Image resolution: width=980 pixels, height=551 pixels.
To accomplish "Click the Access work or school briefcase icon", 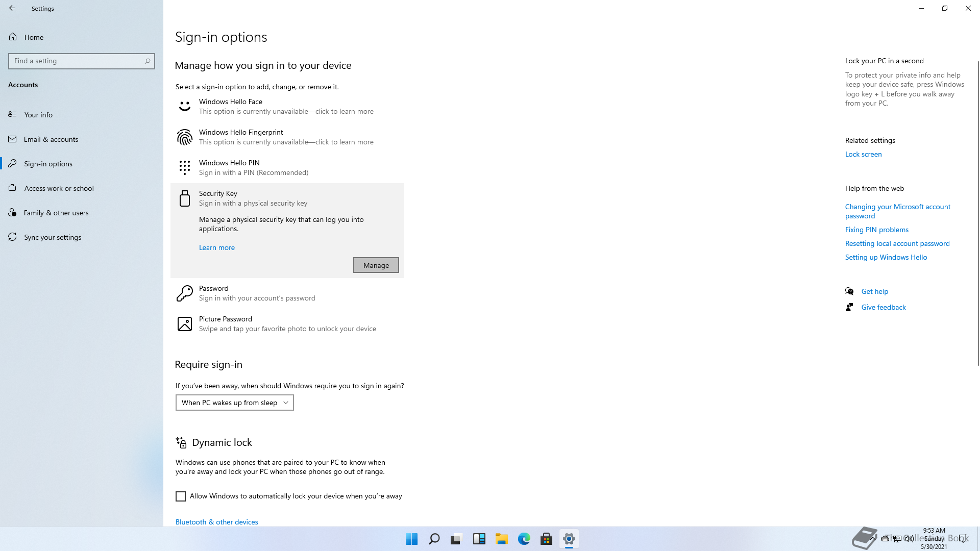I will [12, 188].
